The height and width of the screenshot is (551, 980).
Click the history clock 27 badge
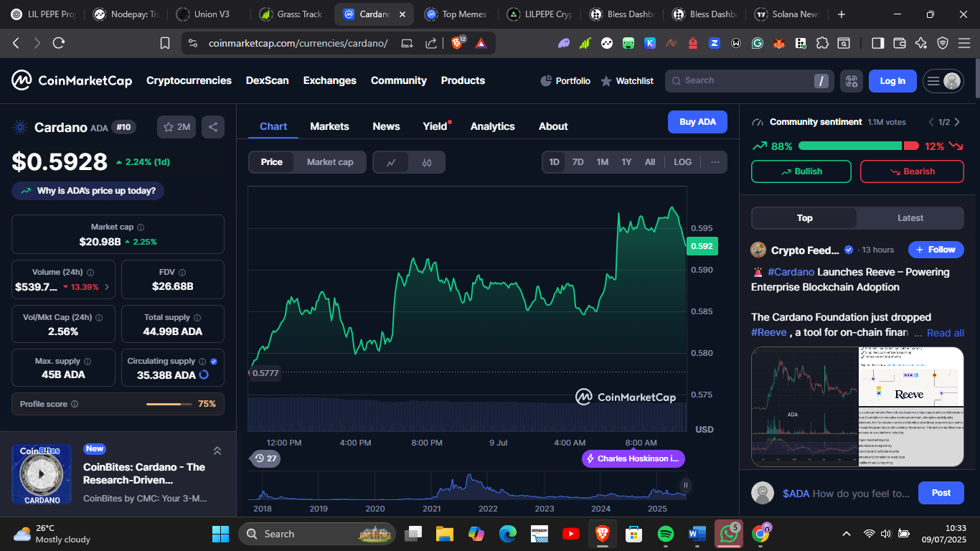pos(265,458)
